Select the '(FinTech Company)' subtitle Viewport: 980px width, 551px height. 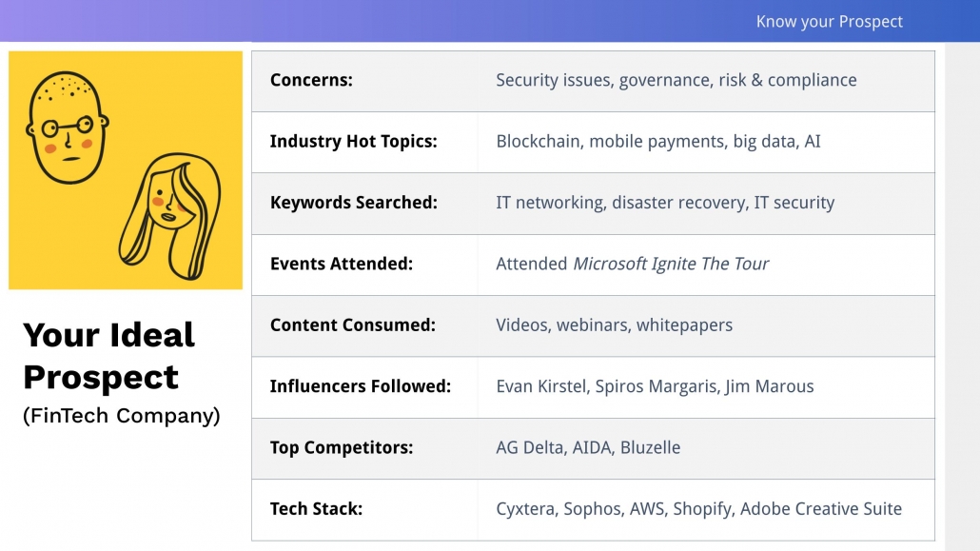[x=121, y=415]
